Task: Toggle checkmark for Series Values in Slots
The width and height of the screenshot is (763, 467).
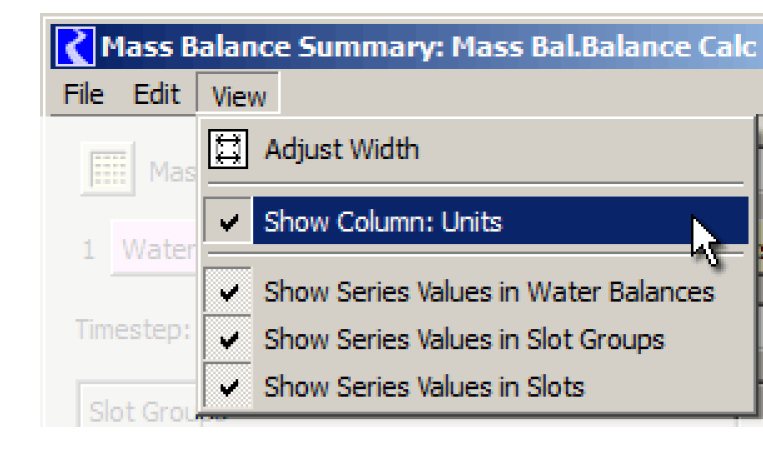Action: click(229, 386)
